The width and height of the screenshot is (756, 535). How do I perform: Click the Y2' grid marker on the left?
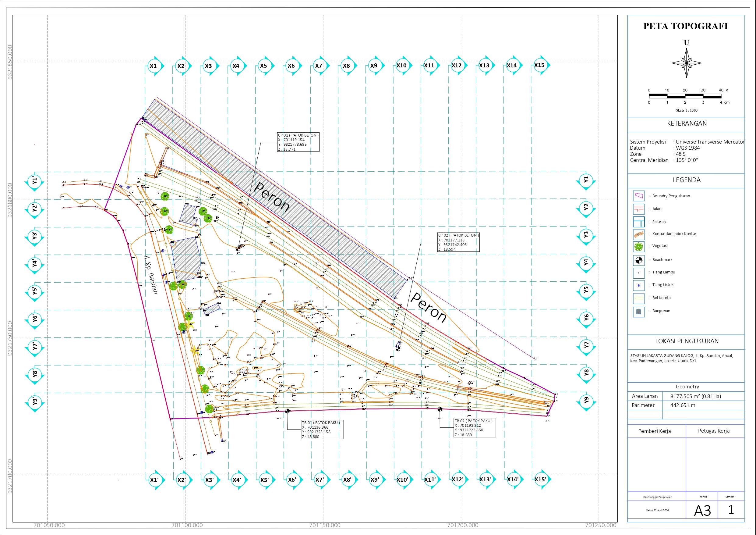[x=35, y=209]
